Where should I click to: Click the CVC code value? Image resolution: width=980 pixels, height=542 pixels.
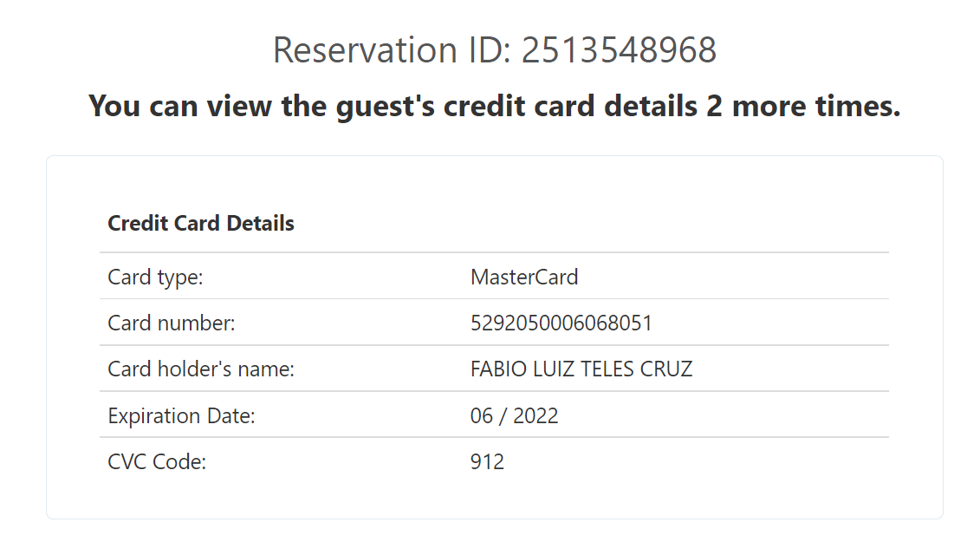487,462
